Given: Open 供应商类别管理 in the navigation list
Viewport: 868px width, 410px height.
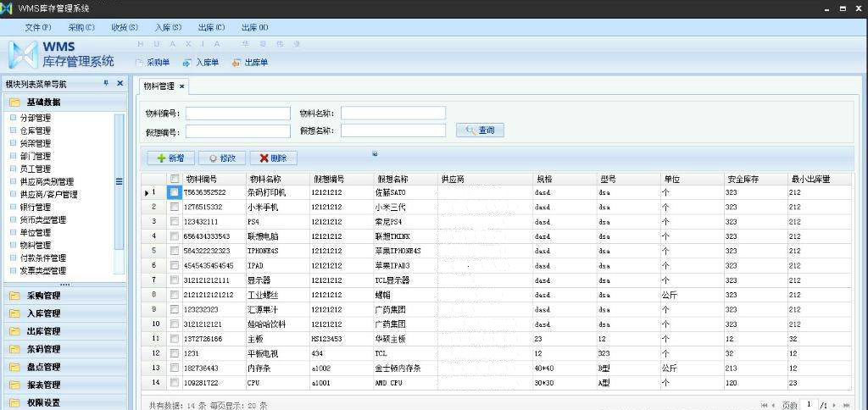Looking at the screenshot, I should (x=47, y=181).
